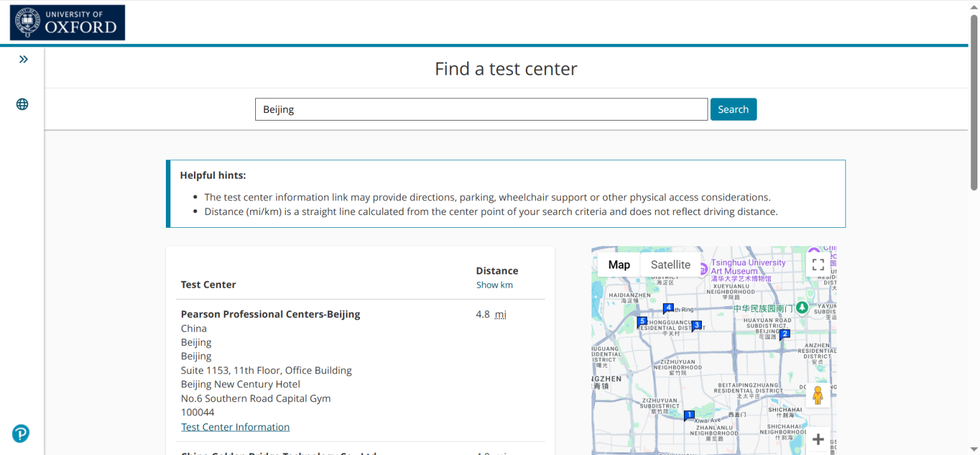Image resolution: width=980 pixels, height=455 pixels.
Task: Click the search field containing Beijing
Action: pos(481,109)
